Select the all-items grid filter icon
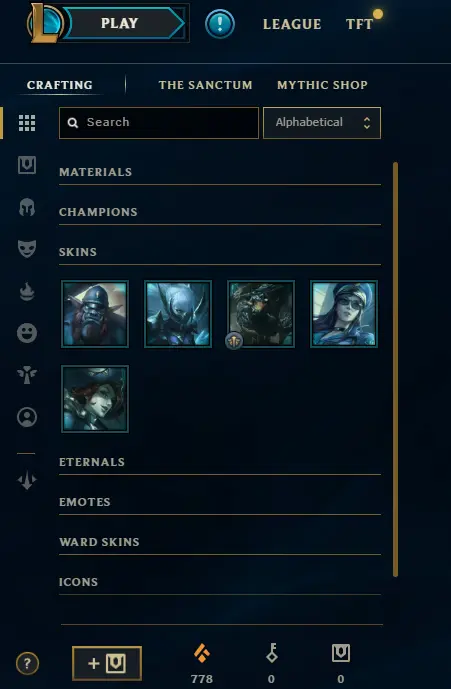 point(27,123)
